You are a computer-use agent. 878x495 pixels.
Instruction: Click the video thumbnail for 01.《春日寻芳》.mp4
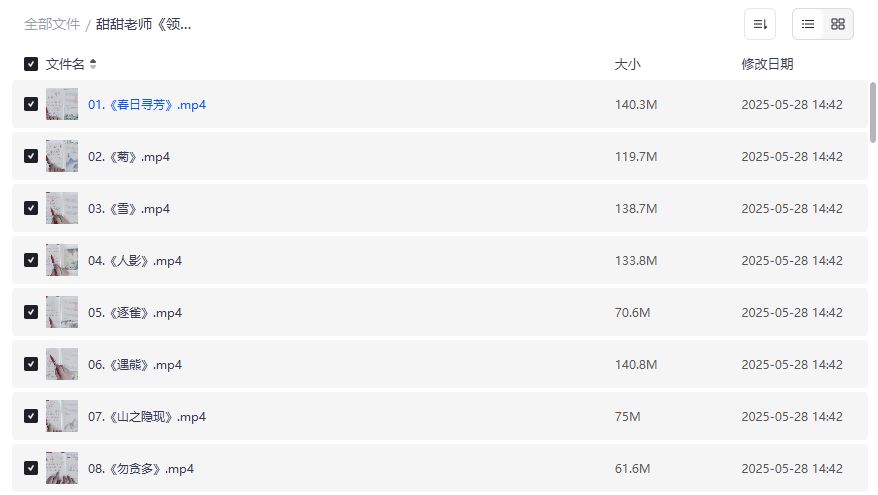(x=62, y=104)
